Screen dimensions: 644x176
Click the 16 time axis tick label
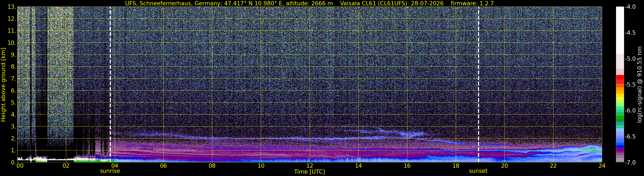tap(407, 166)
